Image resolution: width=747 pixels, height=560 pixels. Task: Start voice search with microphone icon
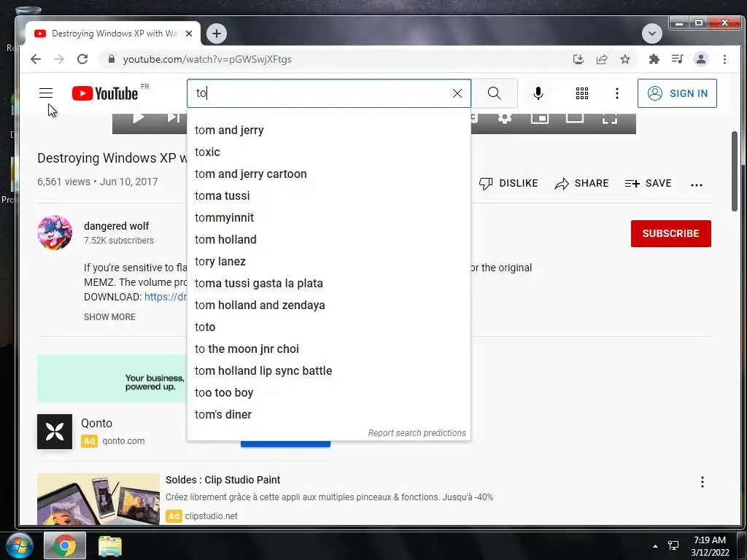[x=538, y=93]
